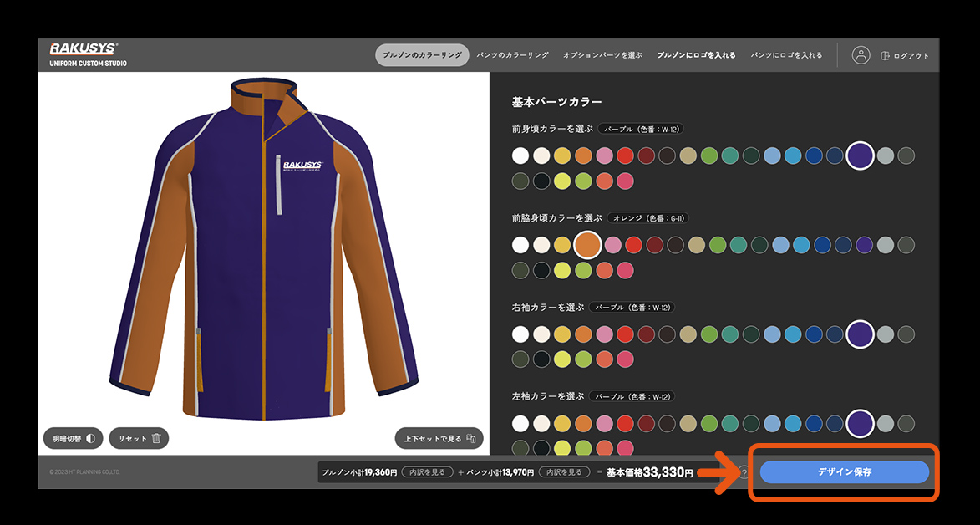Choose white swatch for front side body
The width and height of the screenshot is (980, 525).
tap(520, 245)
